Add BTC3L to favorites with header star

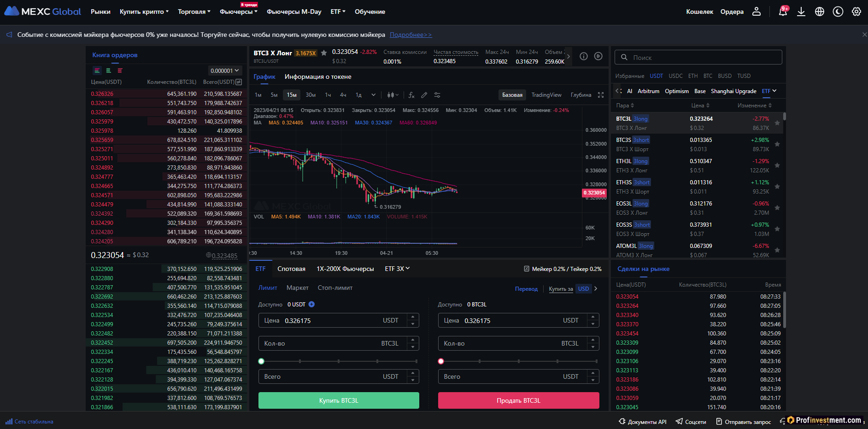click(x=324, y=53)
